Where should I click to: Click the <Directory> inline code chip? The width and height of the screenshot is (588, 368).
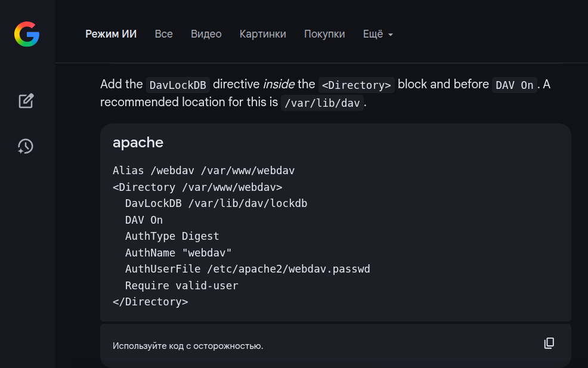click(356, 85)
